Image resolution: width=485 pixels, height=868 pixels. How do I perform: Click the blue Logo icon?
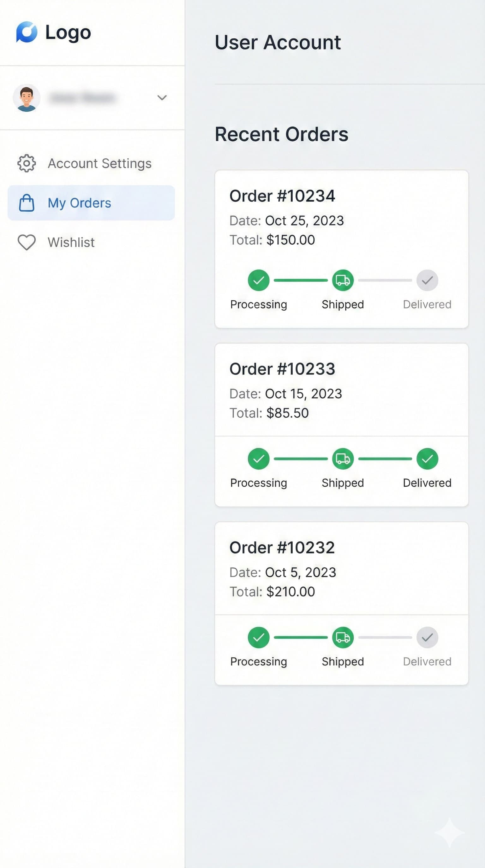pos(27,32)
